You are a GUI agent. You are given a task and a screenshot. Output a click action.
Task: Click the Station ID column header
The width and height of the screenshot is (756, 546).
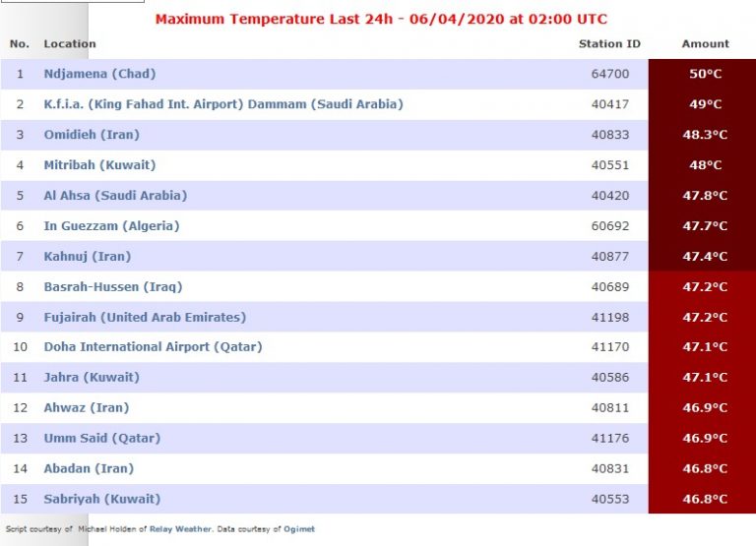[609, 44]
